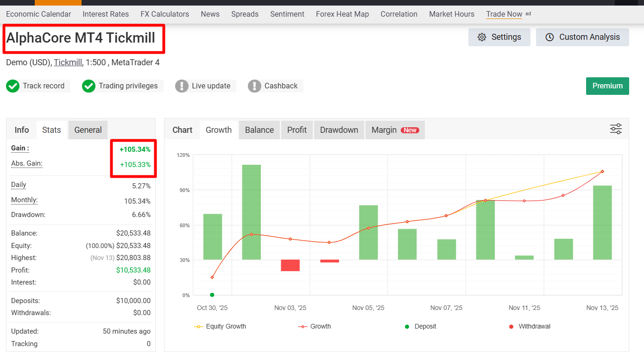The width and height of the screenshot is (644, 360).
Task: Open FX Calculators from the navigation
Action: click(165, 14)
